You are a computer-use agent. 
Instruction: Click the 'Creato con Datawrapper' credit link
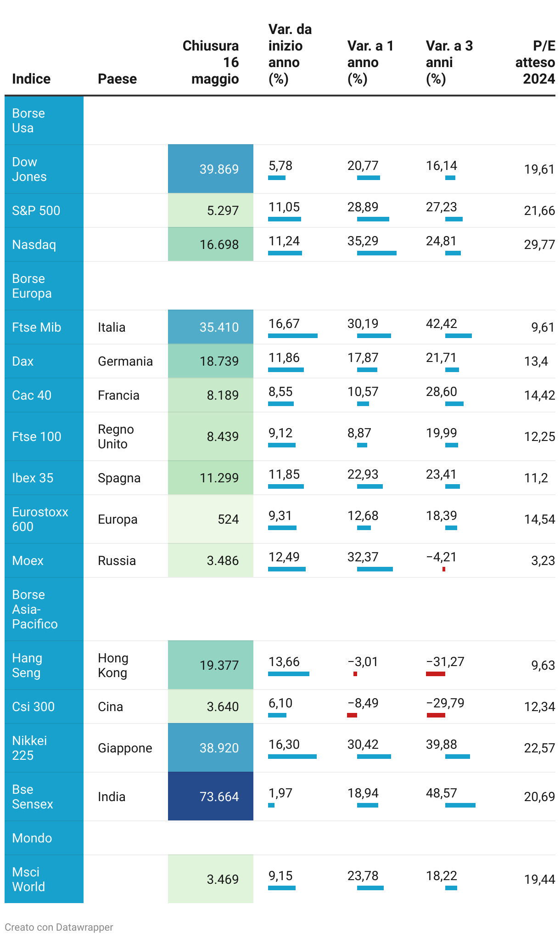59,927
